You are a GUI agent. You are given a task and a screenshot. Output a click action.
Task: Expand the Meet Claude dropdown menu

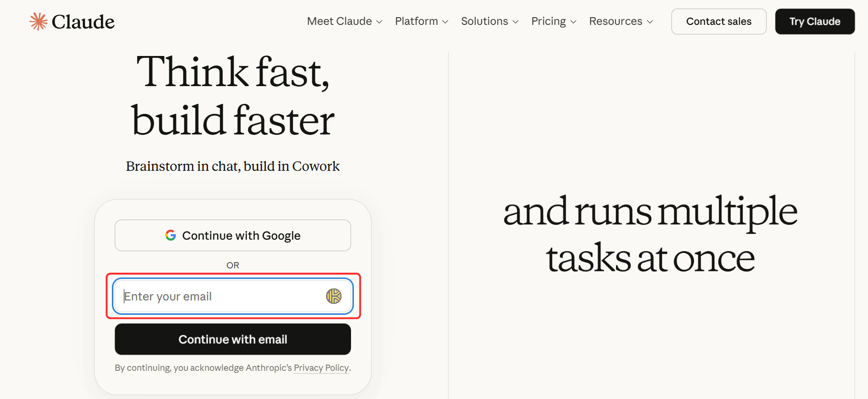point(344,22)
